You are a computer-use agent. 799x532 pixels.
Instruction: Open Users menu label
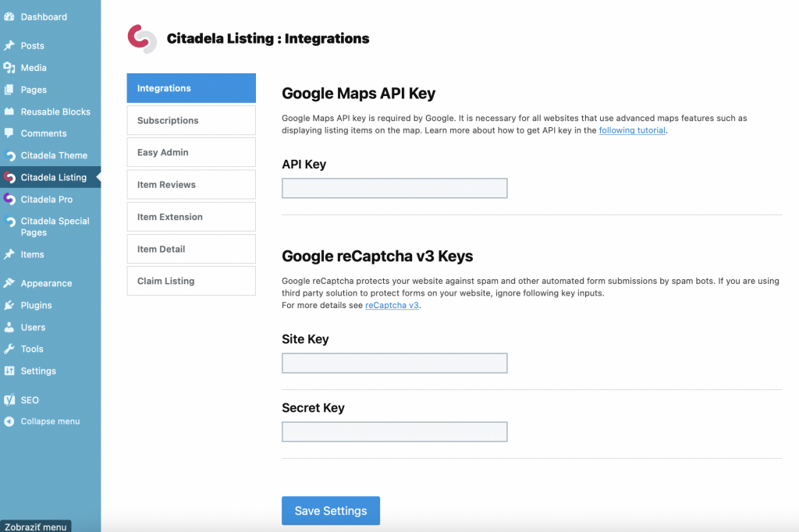[x=33, y=327]
